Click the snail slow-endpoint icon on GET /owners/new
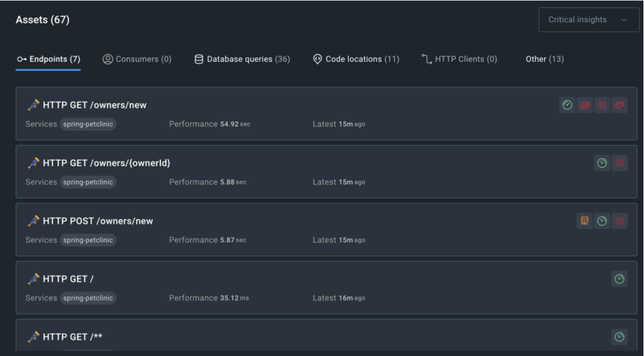 [x=584, y=105]
